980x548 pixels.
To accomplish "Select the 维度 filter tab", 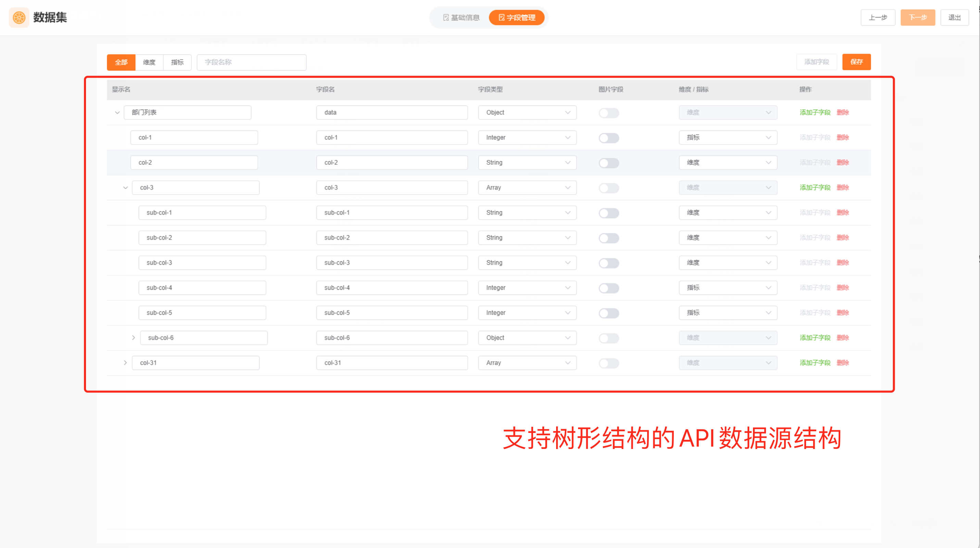I will pos(149,62).
